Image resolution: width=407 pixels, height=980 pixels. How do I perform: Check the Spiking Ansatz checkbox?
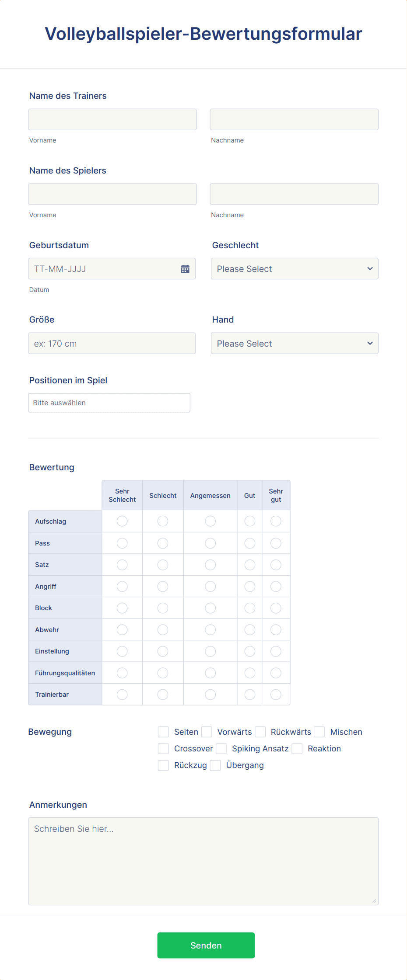[221, 748]
